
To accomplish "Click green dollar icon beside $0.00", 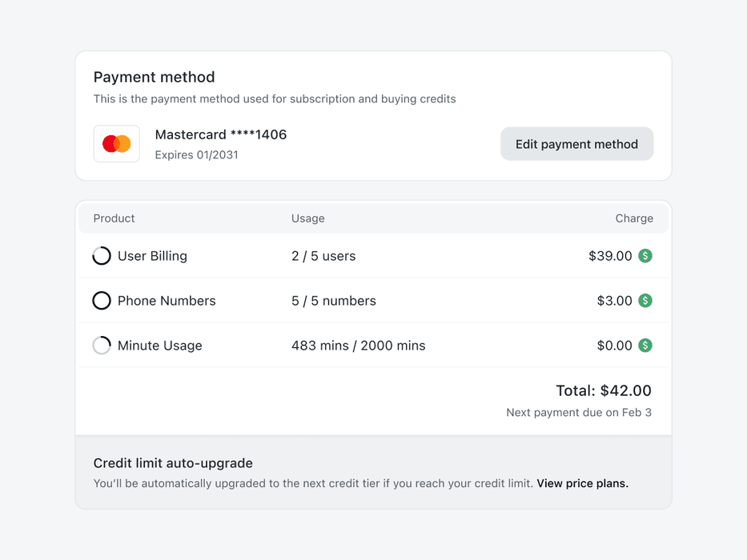I will click(x=645, y=346).
